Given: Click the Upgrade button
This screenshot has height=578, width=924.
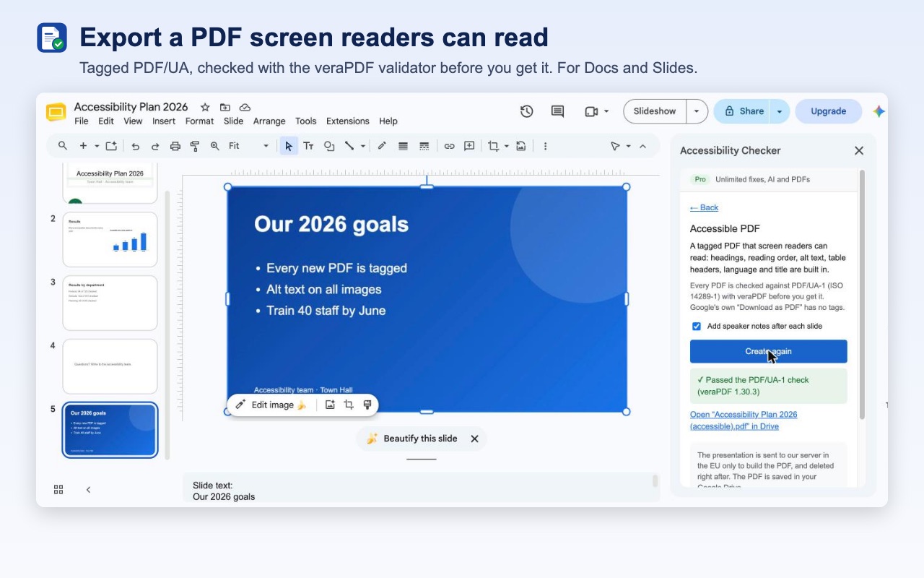Looking at the screenshot, I should click(x=828, y=111).
